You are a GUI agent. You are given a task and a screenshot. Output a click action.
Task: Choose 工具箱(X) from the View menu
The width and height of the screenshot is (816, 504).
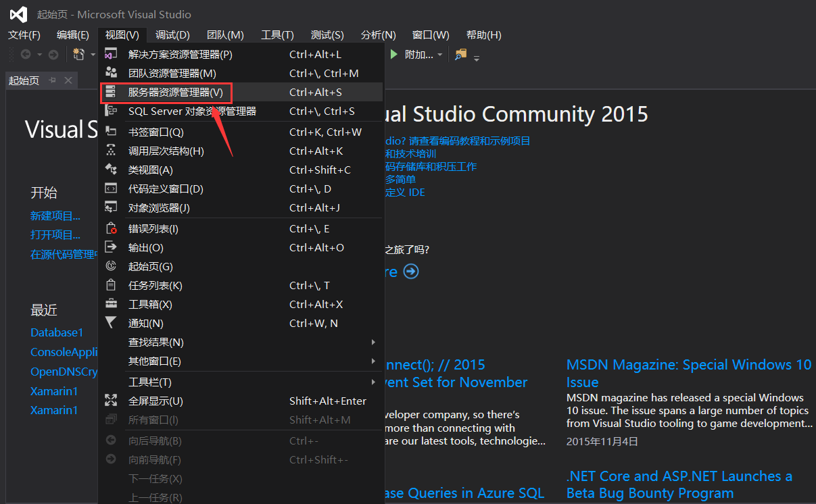(x=241, y=304)
